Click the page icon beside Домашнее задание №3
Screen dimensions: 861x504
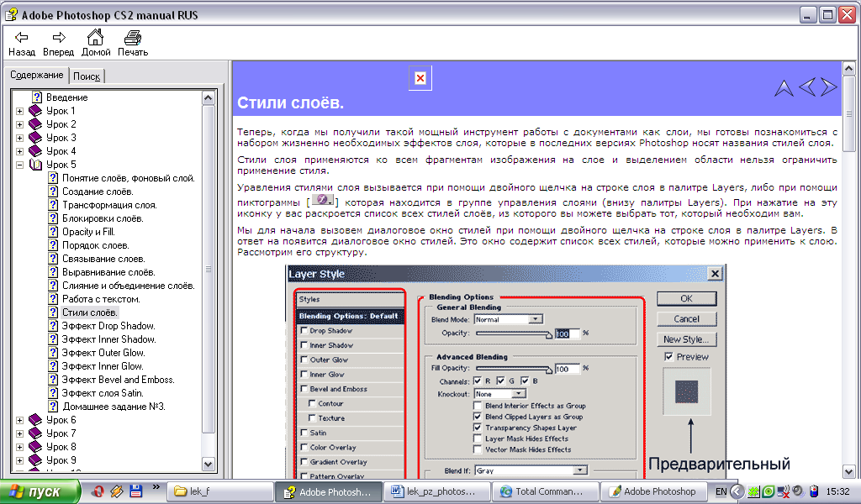coord(53,407)
